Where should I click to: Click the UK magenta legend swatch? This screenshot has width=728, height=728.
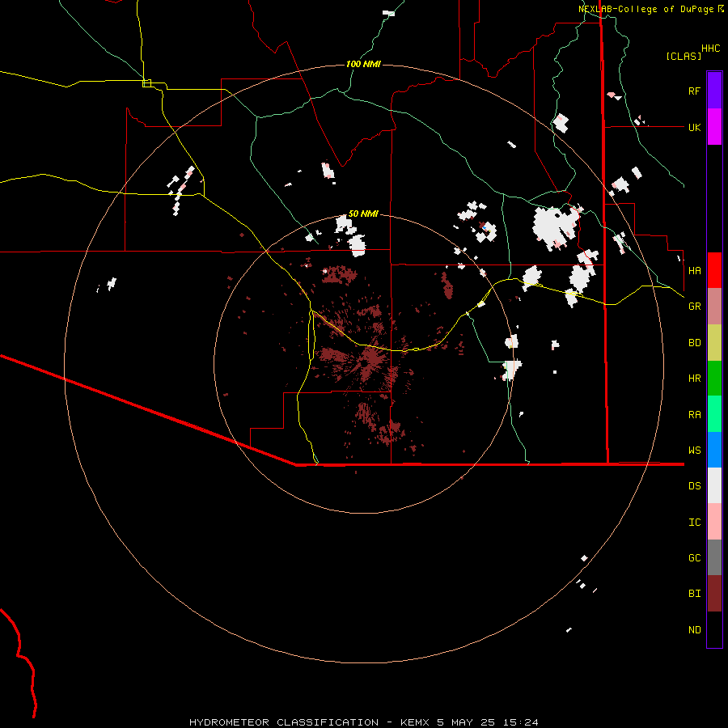[x=714, y=127]
